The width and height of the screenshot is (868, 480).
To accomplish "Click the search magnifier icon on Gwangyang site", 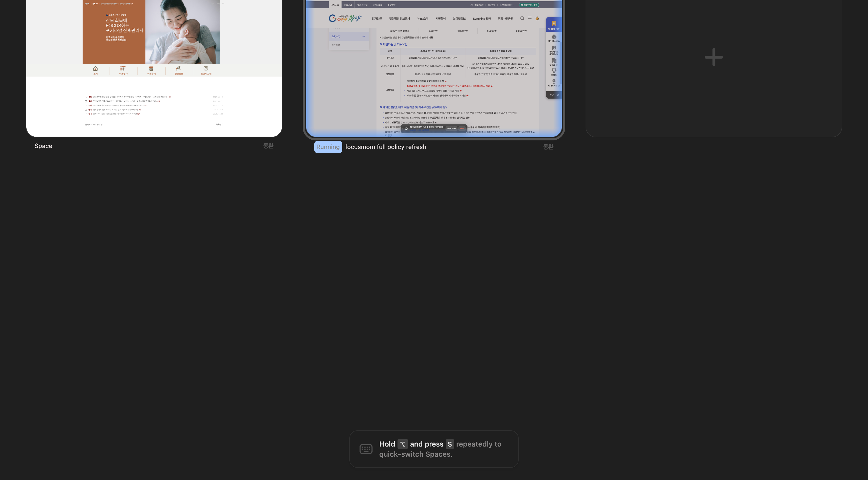I will click(x=522, y=19).
